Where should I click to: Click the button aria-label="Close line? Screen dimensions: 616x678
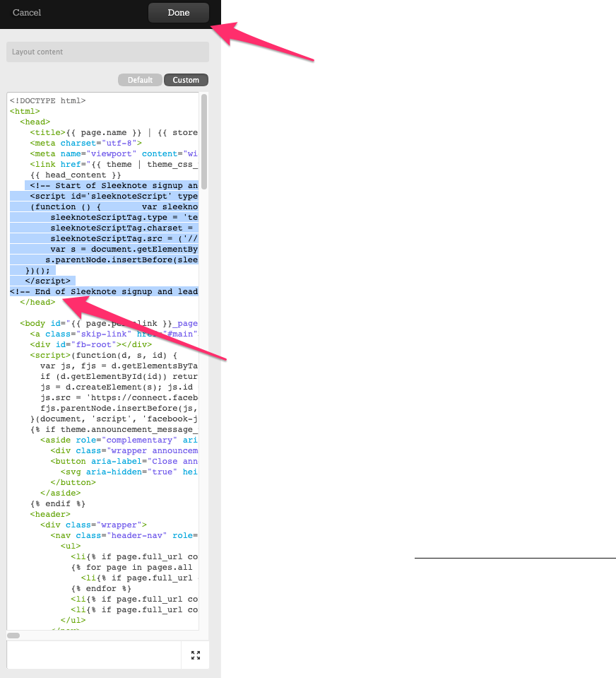[124, 461]
